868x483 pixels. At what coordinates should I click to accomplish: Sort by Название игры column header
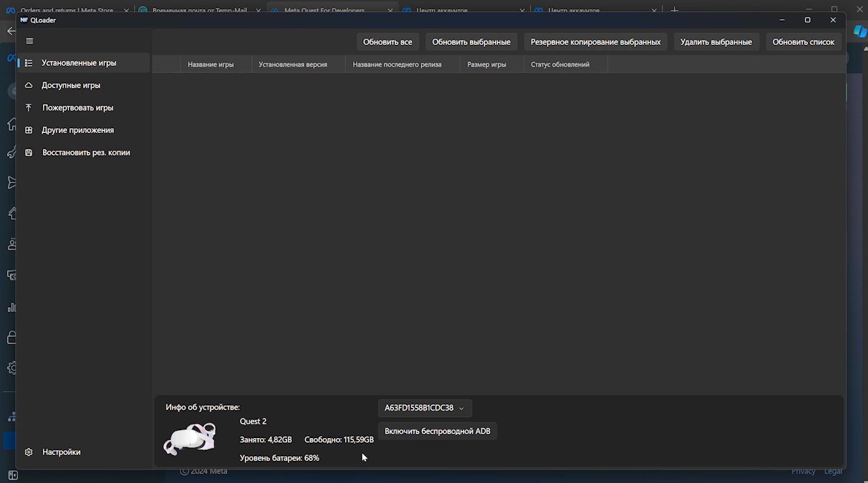point(210,65)
